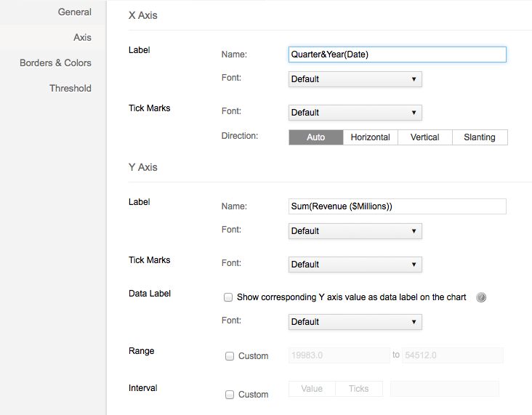
Task: Select Vertical tick mark direction
Action: pyautogui.click(x=424, y=137)
